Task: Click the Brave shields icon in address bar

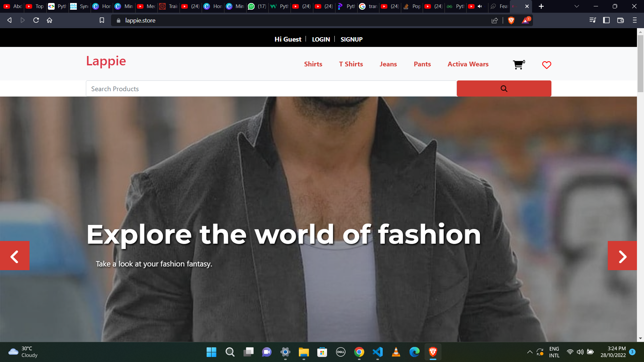Action: click(511, 20)
